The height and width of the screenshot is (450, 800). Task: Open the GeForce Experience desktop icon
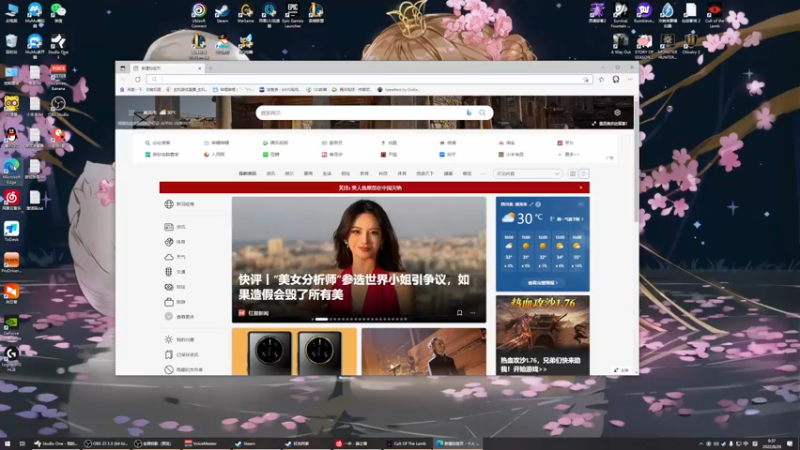point(11,327)
